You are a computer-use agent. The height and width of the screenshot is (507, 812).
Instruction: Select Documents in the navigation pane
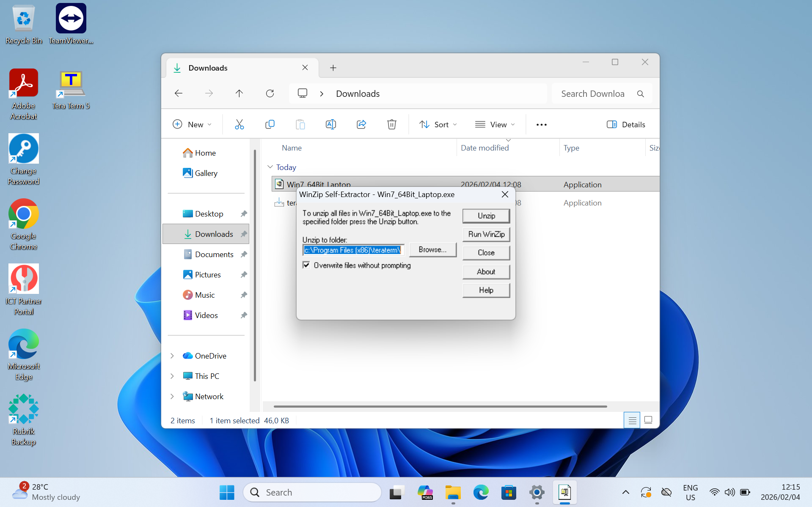214,254
